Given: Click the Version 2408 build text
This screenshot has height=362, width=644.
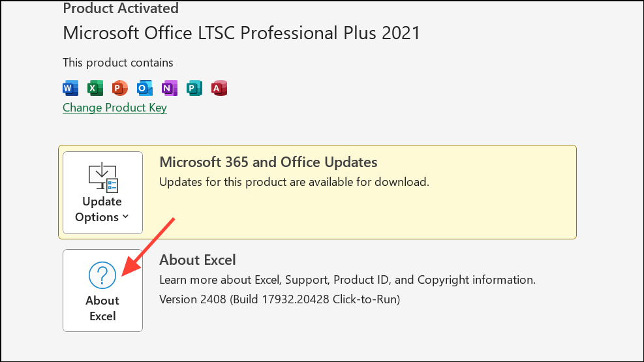Looking at the screenshot, I should [x=279, y=300].
